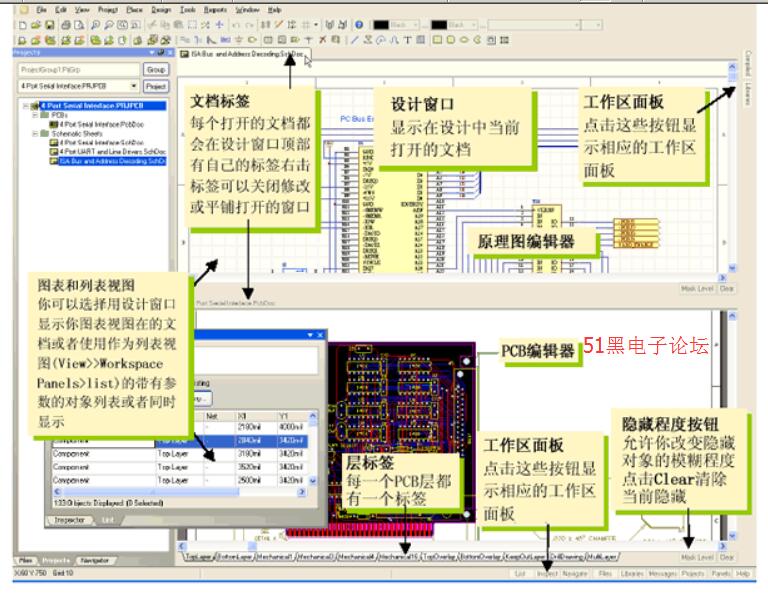Select the Move selection cross-arrow tool
Image resolution: width=768 pixels, height=602 pixels.
219,25
